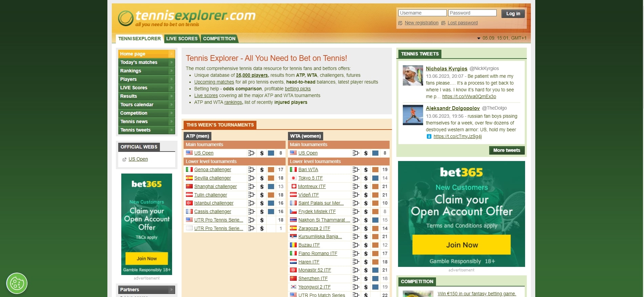Screen dimensions: 644x297
Task: Open the betting picks link
Action: coord(298,89)
